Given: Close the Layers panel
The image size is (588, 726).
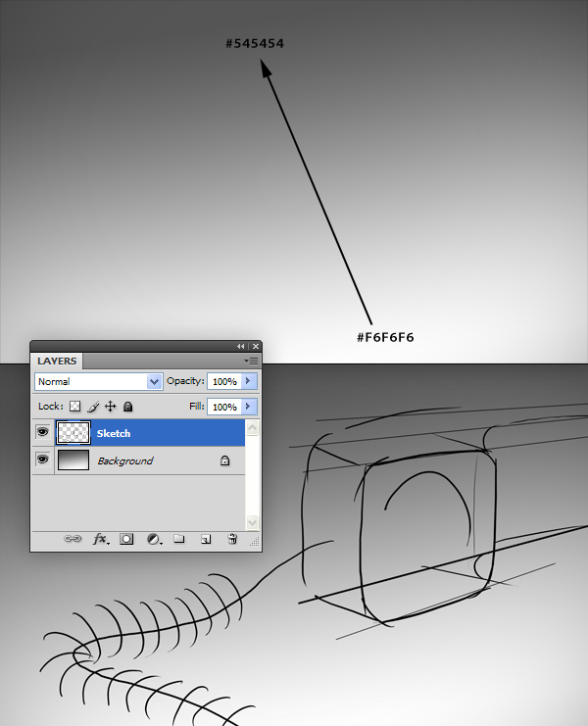Looking at the screenshot, I should point(256,346).
